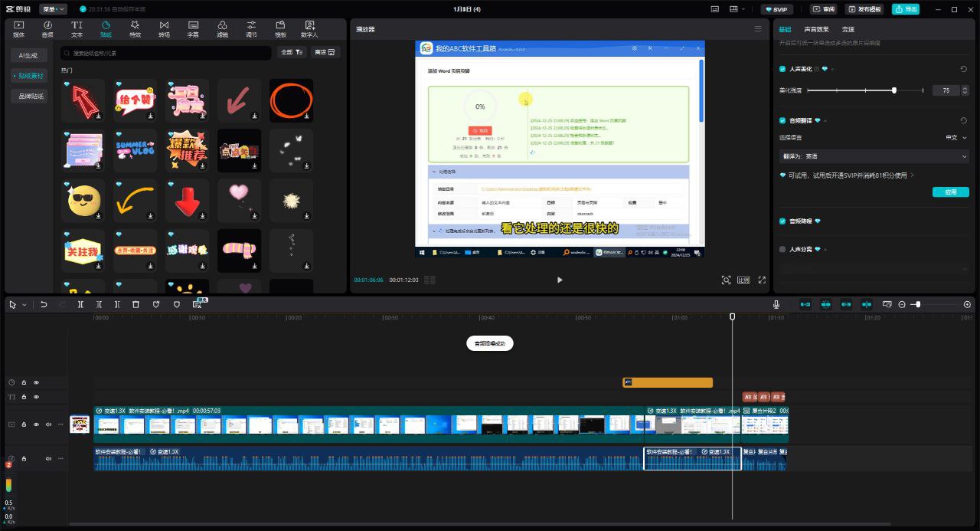Click the 应用 apply button
The image size is (980, 531).
pos(950,192)
